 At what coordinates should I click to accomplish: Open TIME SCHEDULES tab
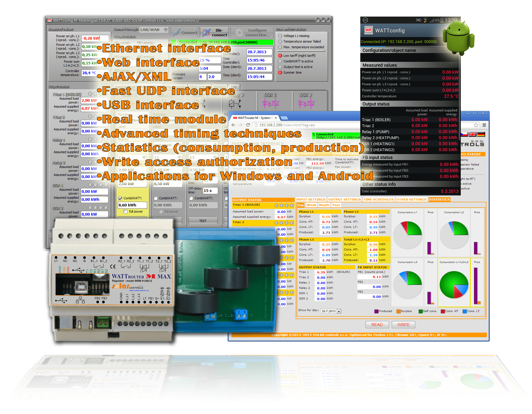tap(379, 200)
